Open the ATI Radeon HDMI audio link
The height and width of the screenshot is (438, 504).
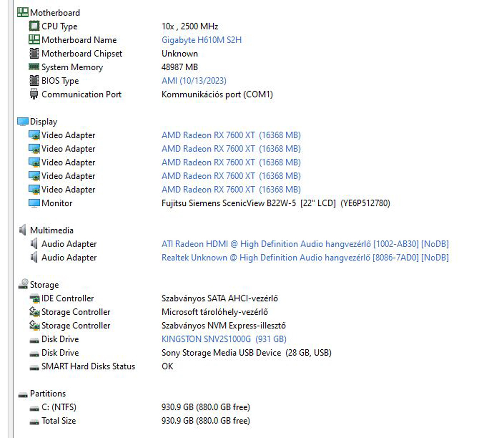pos(305,244)
